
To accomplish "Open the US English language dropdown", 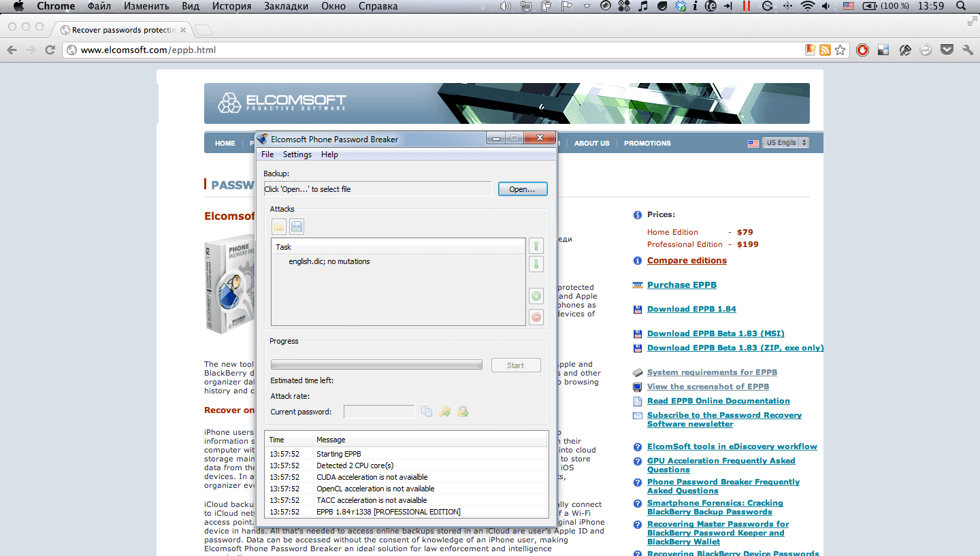I will point(785,143).
